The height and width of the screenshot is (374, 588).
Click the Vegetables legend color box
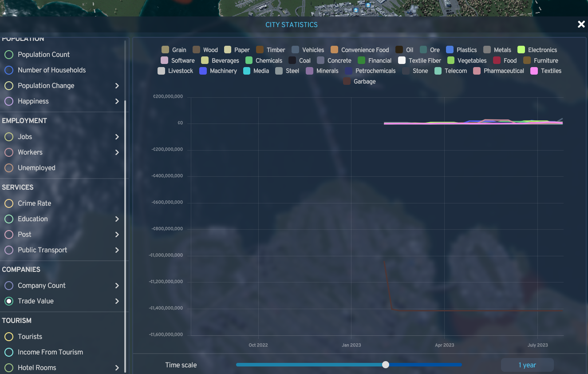click(451, 60)
